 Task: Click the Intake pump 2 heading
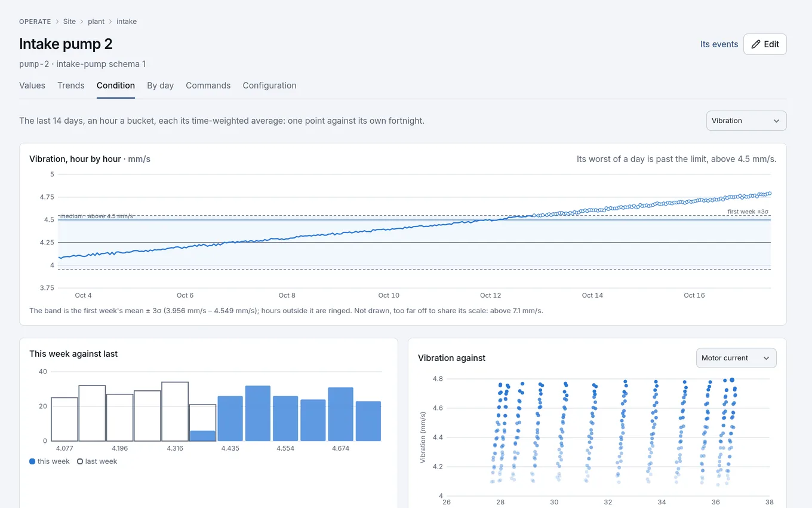66,44
